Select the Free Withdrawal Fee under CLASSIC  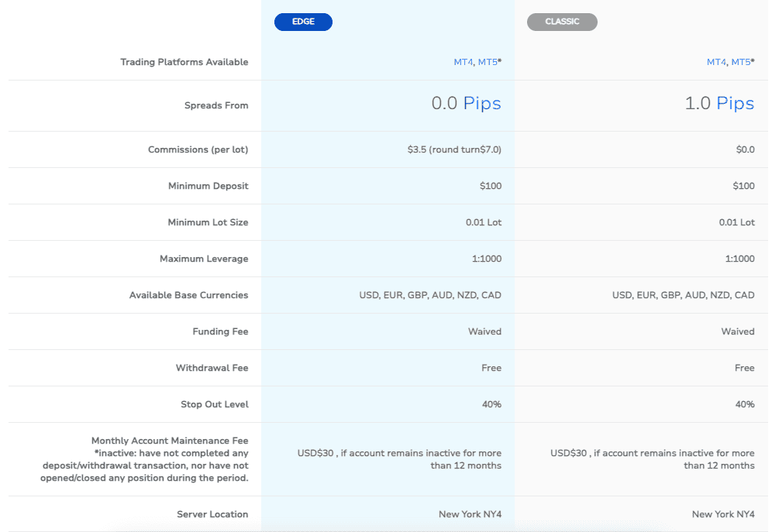[x=745, y=368]
